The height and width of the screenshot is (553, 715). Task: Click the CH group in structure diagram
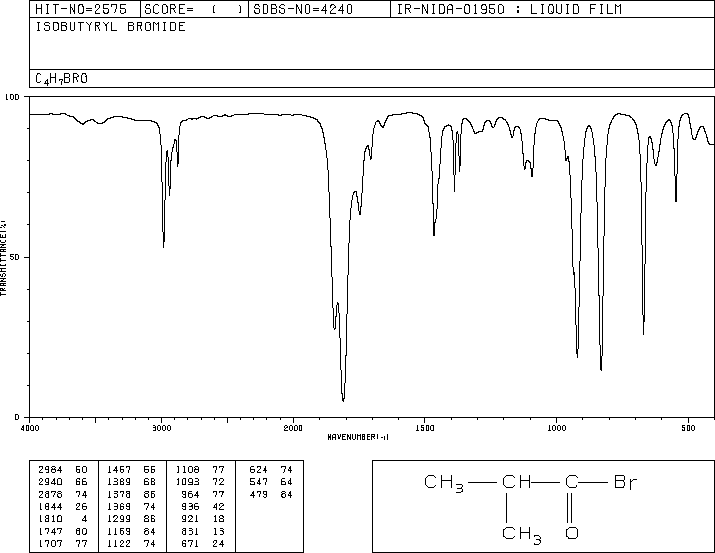tap(517, 482)
